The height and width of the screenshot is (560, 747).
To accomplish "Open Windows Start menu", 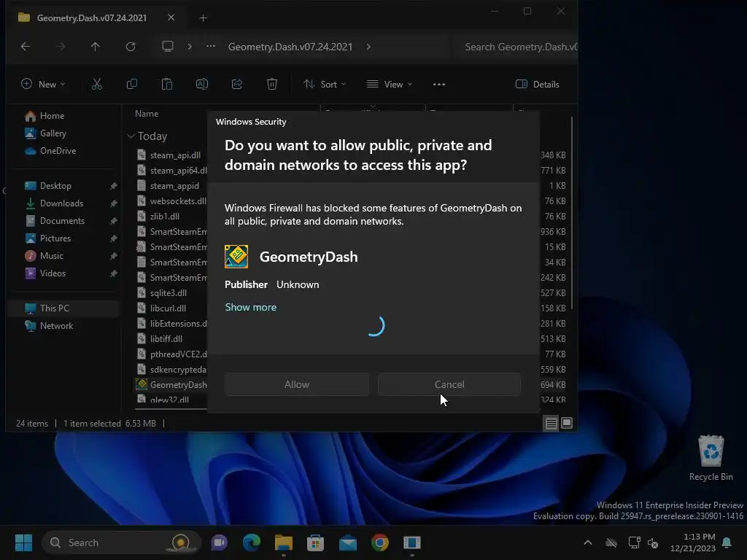I will pos(23,542).
